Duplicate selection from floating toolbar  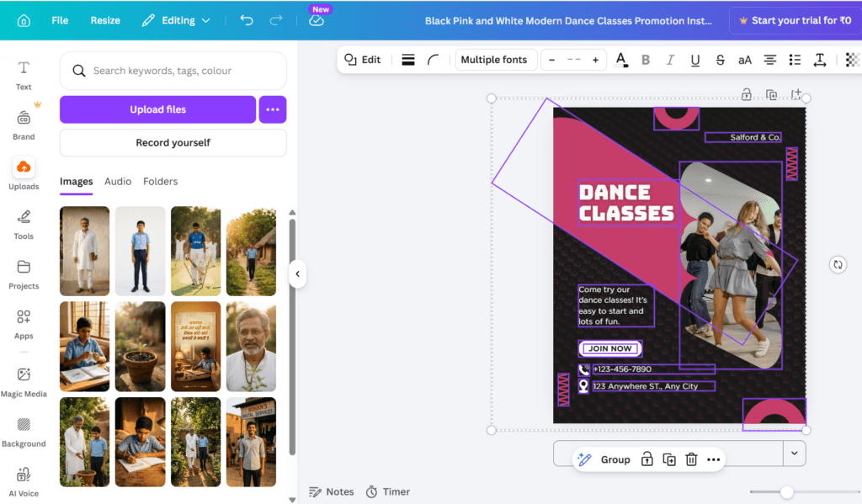click(x=669, y=459)
